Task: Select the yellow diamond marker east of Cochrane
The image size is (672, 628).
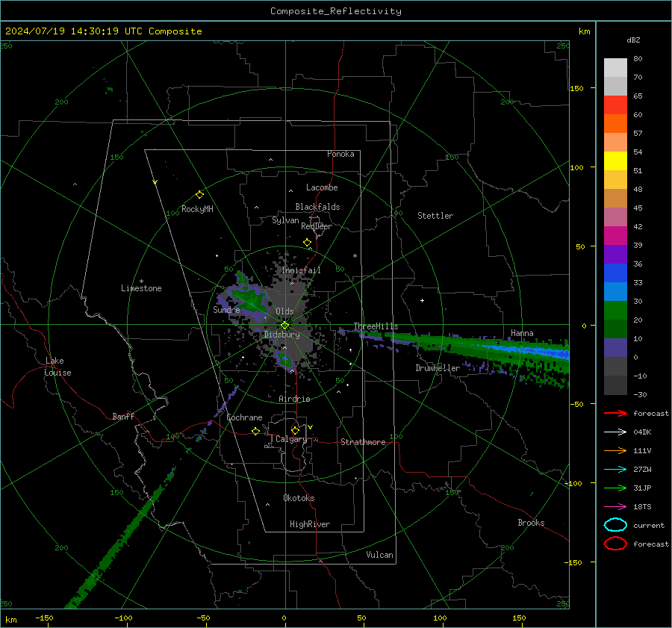Action: pos(256,432)
